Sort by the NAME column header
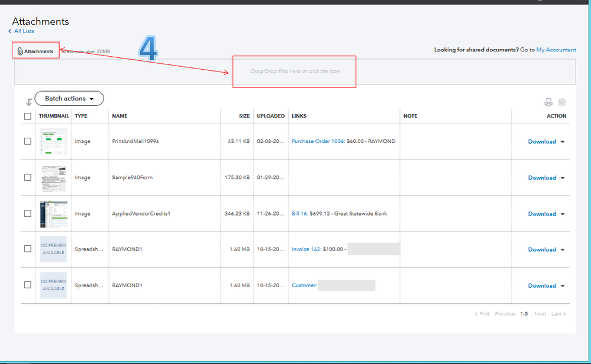The height and width of the screenshot is (364, 591). [x=120, y=116]
